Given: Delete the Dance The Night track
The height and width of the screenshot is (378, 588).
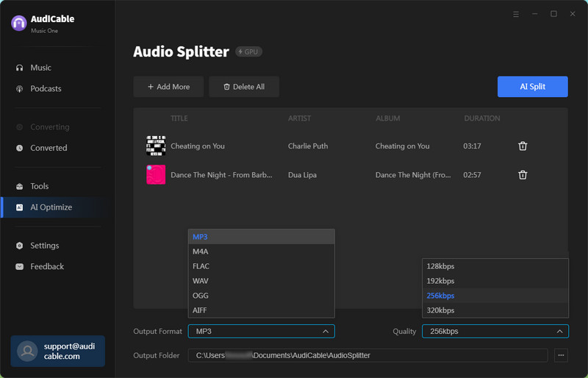Looking at the screenshot, I should tap(523, 175).
